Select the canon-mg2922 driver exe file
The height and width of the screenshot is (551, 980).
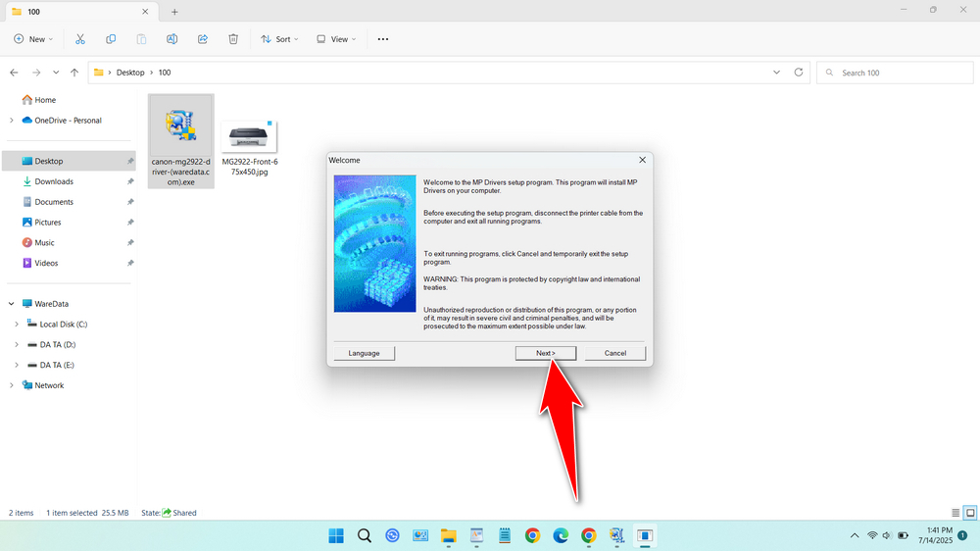click(x=181, y=141)
